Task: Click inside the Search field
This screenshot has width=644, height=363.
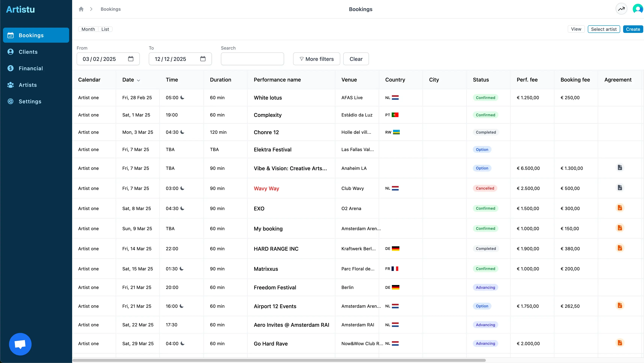Action: point(252,59)
